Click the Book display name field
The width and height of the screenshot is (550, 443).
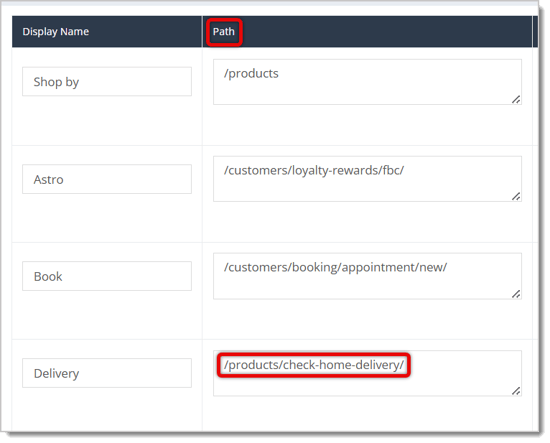point(107,276)
